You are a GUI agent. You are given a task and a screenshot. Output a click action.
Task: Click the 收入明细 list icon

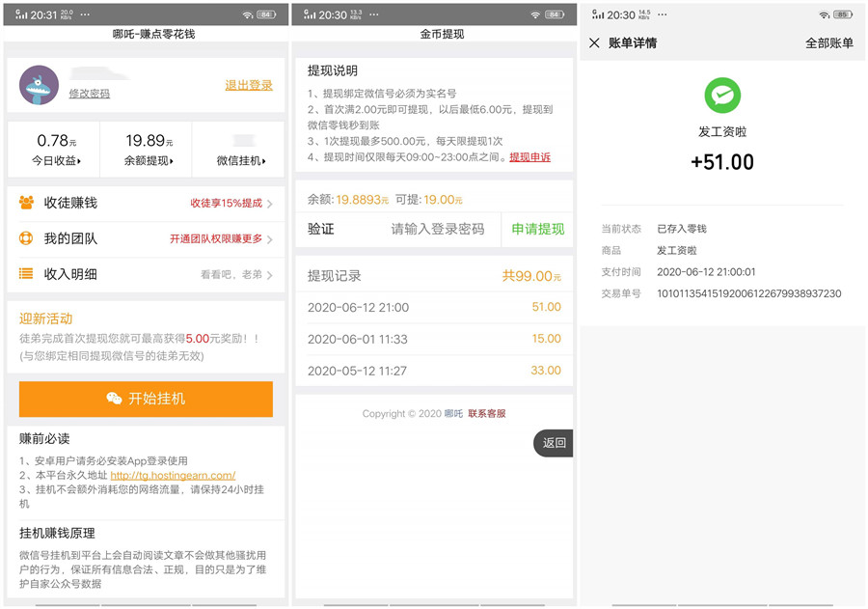click(28, 274)
